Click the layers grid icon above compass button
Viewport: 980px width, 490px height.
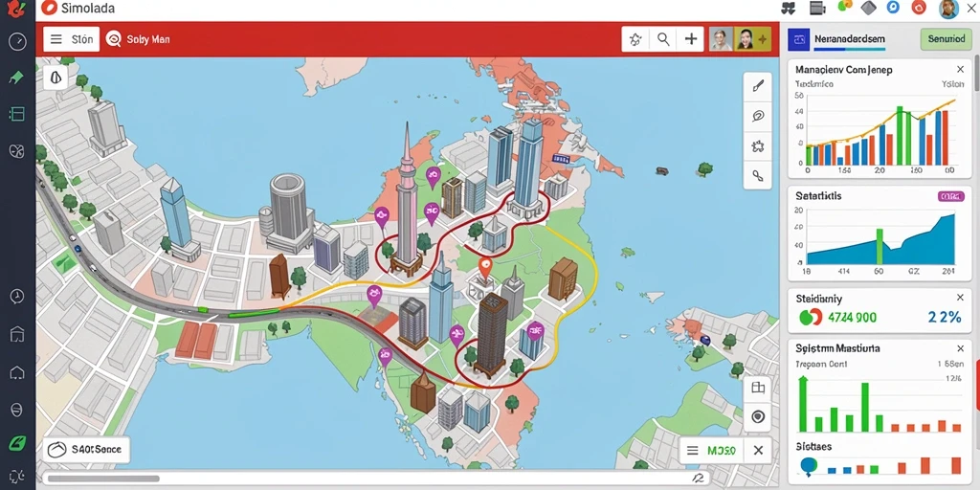758,388
